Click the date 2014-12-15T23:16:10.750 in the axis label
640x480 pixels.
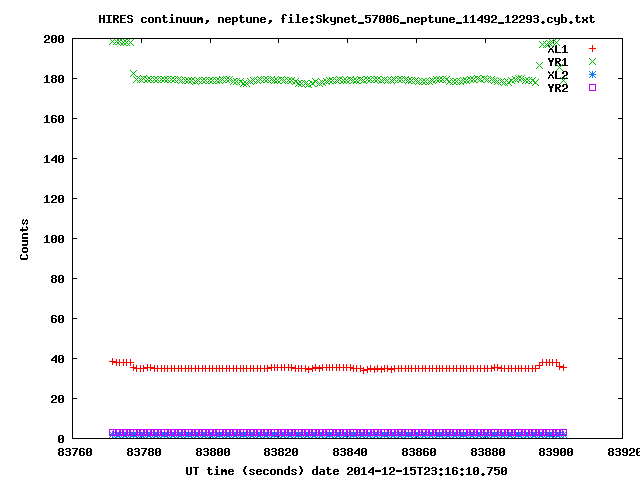(x=427, y=471)
